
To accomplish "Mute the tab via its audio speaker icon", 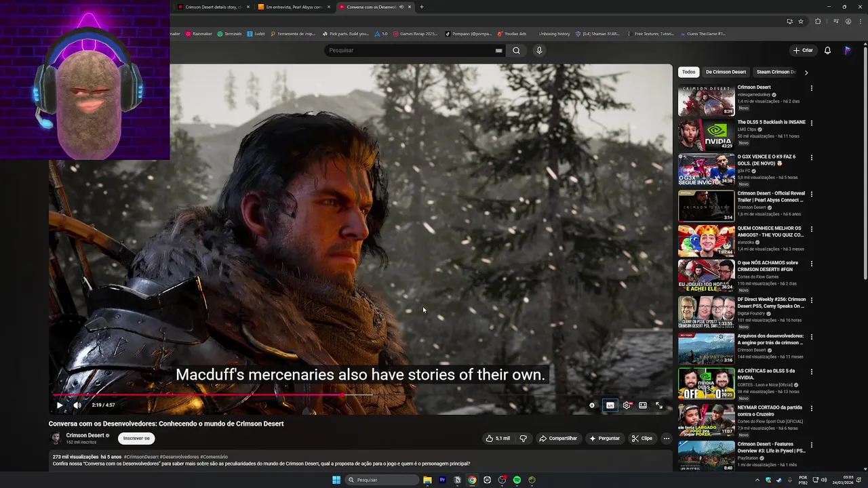I will 401,7.
